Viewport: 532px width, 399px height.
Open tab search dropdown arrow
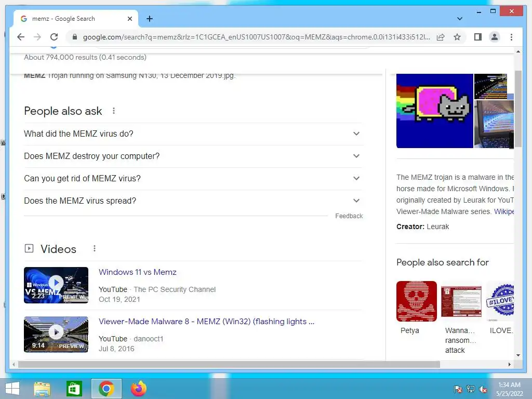[459, 19]
